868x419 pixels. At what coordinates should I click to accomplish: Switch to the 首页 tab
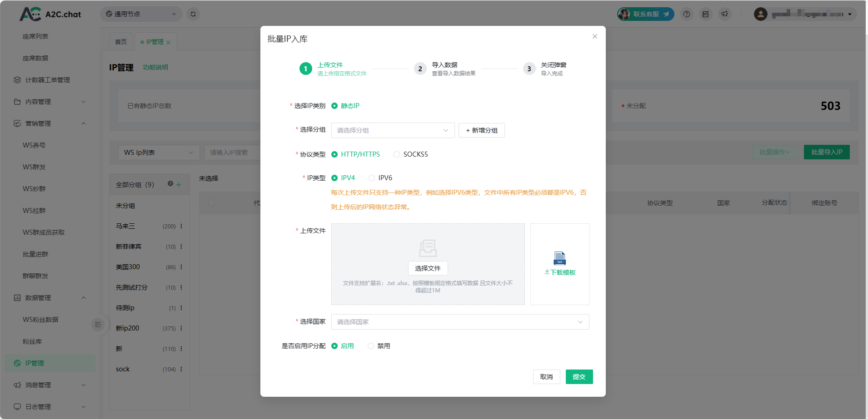point(121,42)
